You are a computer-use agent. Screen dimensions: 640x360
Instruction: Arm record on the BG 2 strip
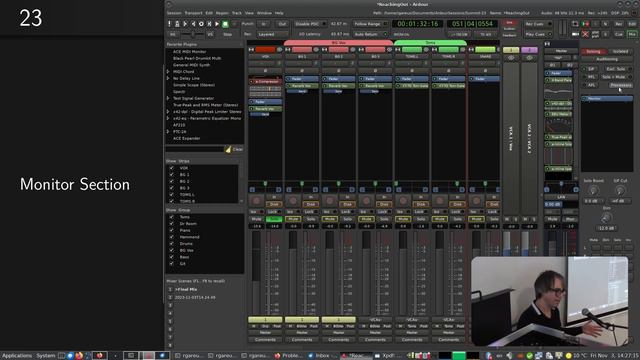(x=329, y=200)
